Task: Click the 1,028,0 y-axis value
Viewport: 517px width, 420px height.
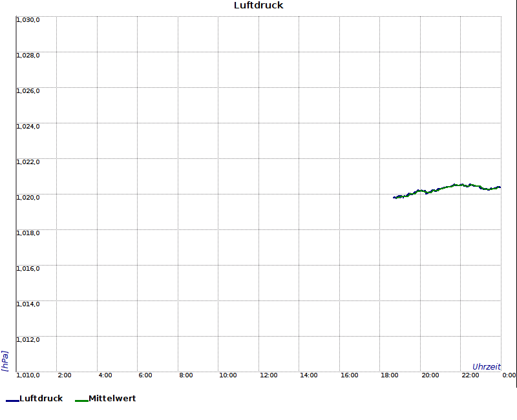Action: 28,56
